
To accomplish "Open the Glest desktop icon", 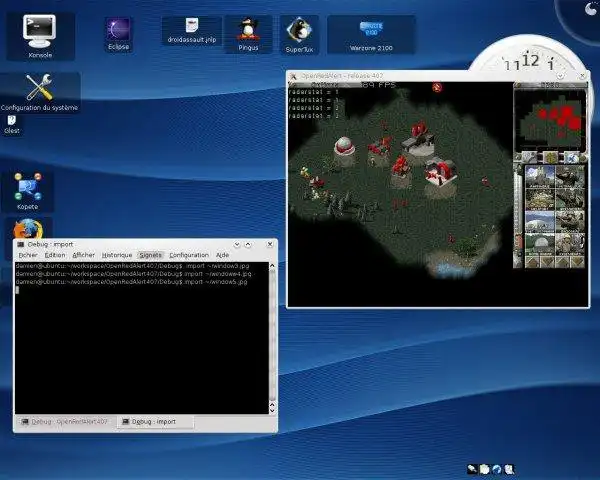I will [x=11, y=125].
